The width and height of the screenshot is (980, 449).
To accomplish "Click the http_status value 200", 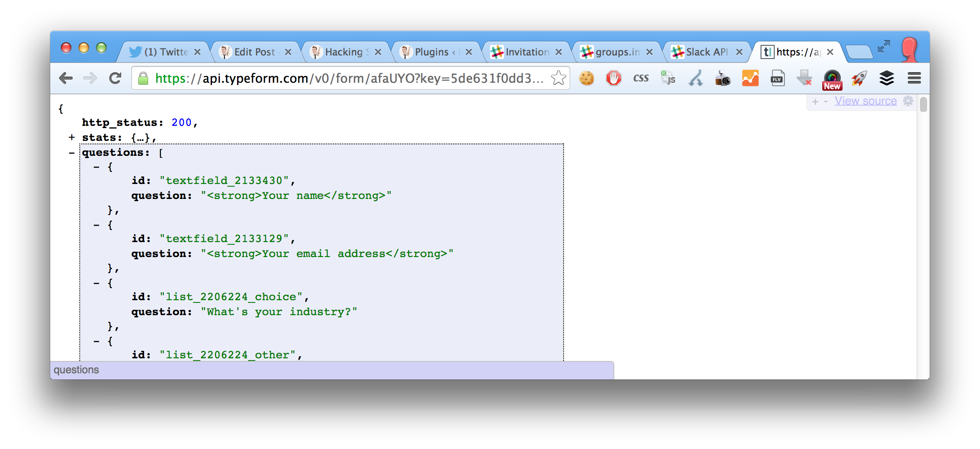I will [182, 122].
